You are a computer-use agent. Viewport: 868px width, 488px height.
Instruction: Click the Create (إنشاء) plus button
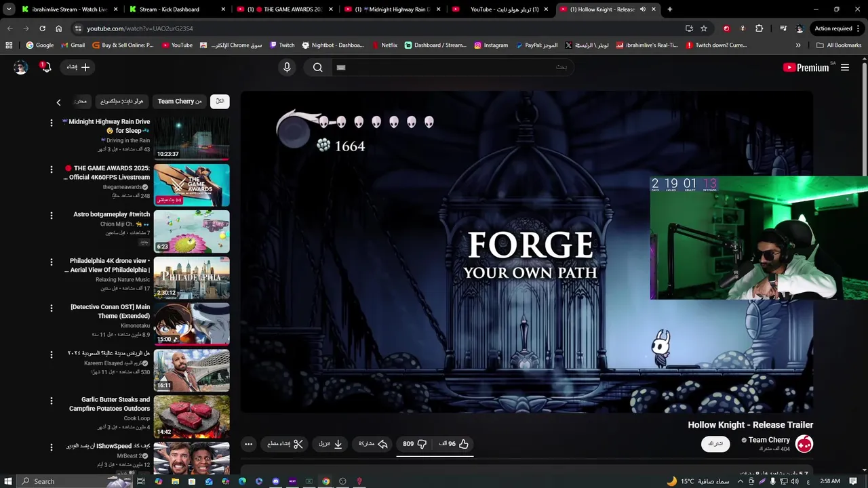78,67
